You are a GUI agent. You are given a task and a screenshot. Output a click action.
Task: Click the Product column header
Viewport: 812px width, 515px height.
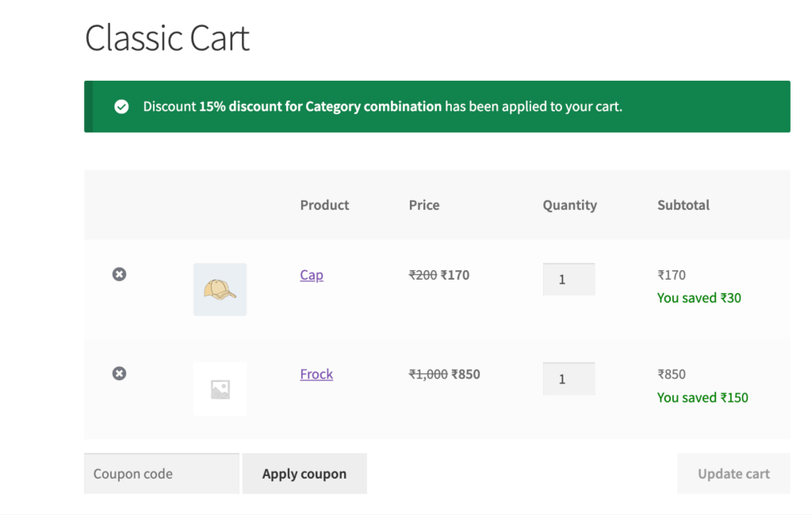(x=324, y=204)
